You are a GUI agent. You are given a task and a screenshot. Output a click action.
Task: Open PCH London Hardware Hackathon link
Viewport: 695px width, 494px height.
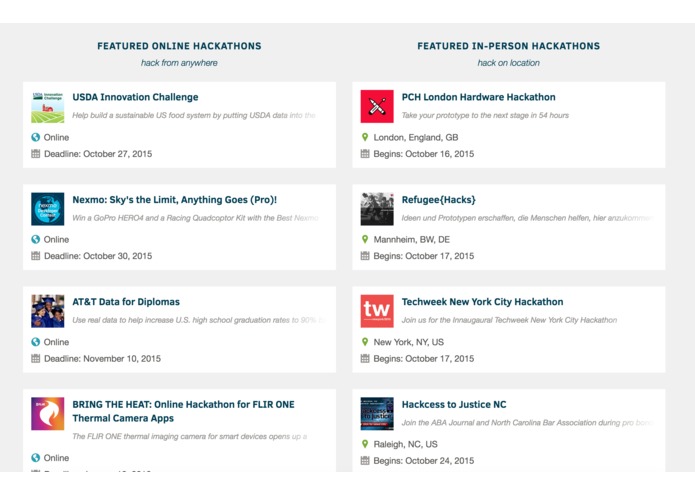pos(478,97)
